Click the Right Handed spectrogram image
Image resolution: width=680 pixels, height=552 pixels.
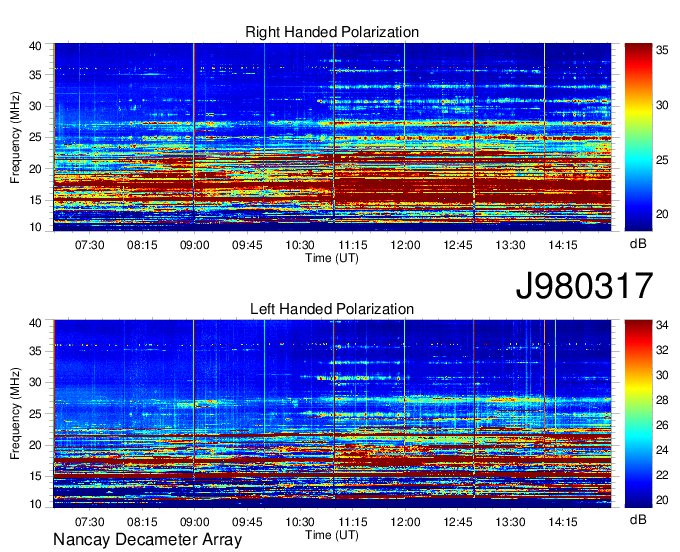coord(332,137)
